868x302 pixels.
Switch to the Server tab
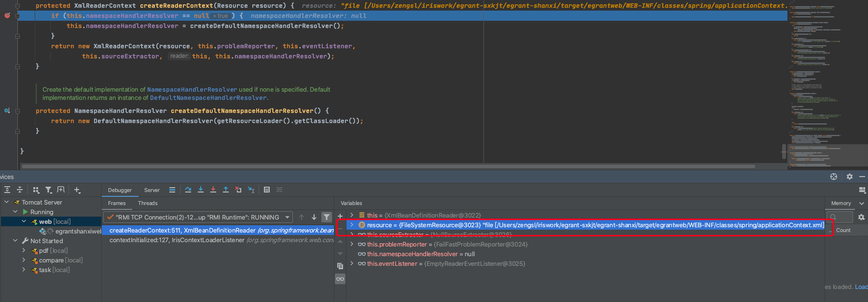click(152, 190)
